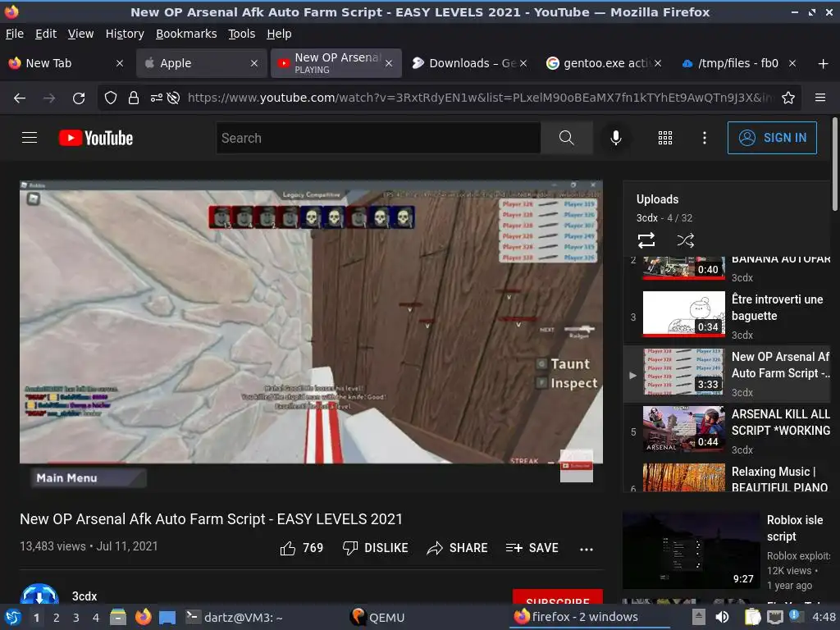Launch Firefox from the taskbar launcher
The width and height of the screenshot is (840, 630).
tap(143, 617)
